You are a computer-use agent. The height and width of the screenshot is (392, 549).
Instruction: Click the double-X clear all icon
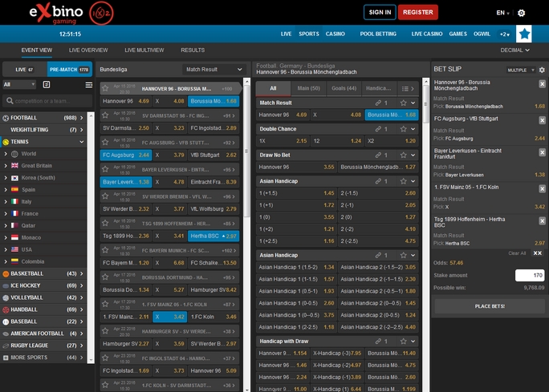[538, 253]
